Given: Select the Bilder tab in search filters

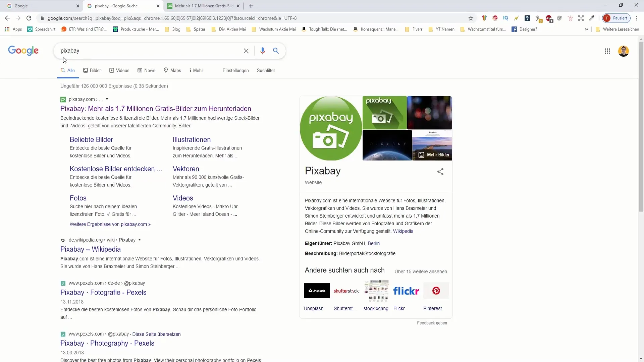Looking at the screenshot, I should click(95, 70).
